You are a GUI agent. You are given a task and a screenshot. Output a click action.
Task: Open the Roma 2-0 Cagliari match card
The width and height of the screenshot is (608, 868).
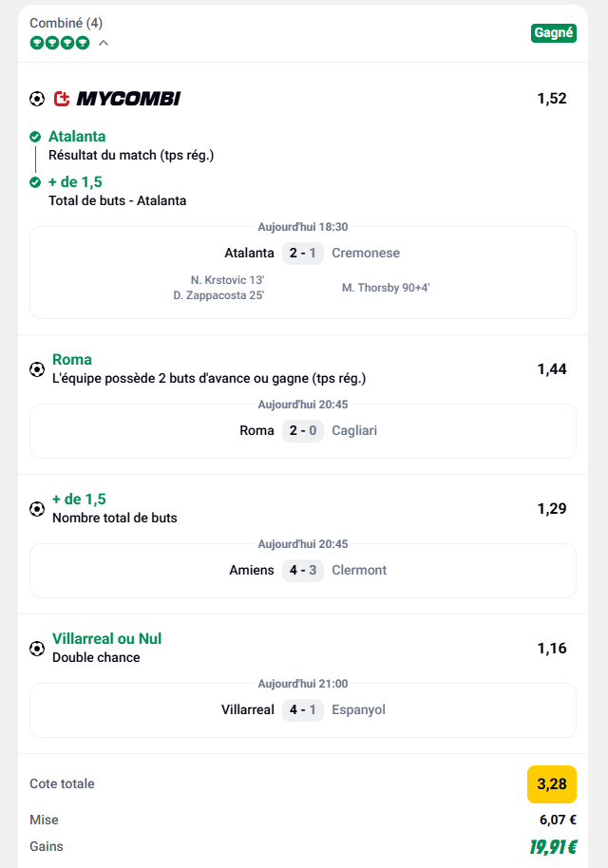pyautogui.click(x=304, y=430)
